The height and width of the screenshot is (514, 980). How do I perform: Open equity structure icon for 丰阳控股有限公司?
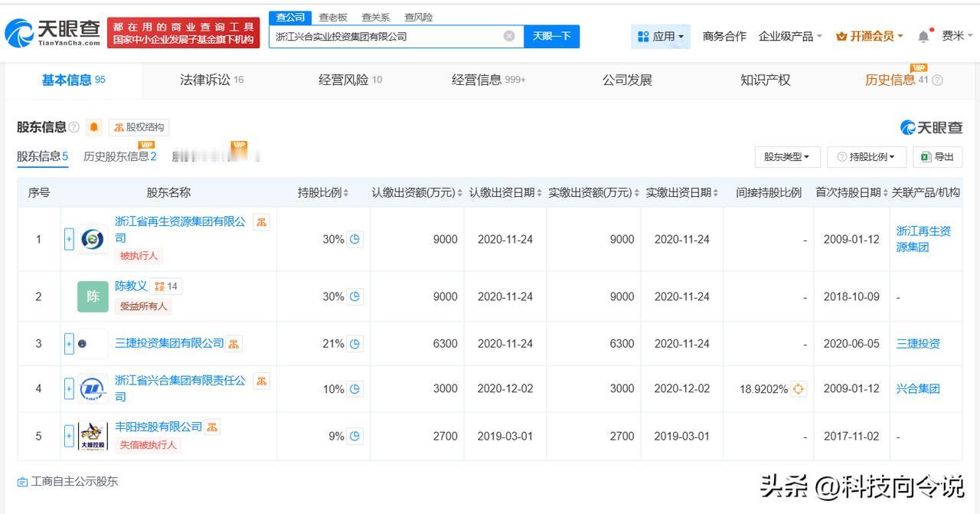pos(212,427)
